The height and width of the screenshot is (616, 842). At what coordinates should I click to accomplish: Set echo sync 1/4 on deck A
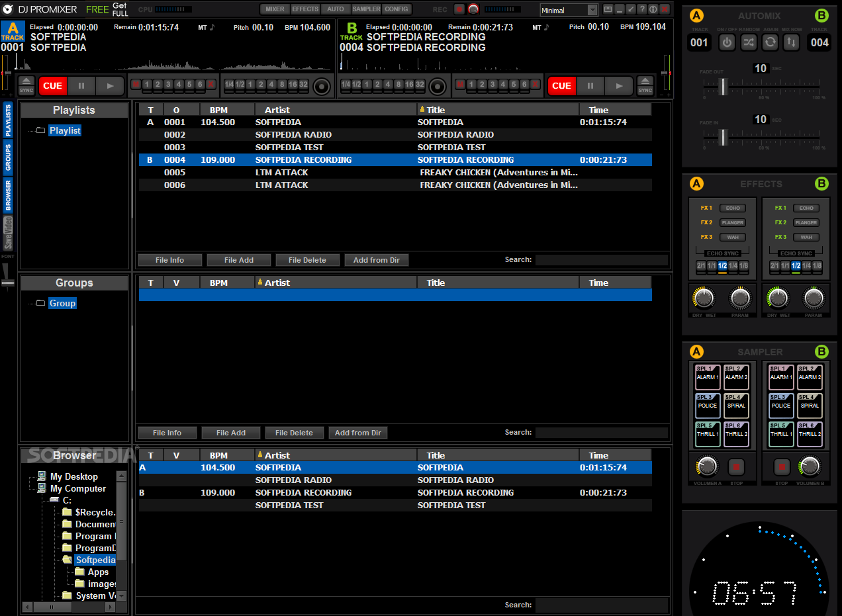[733, 265]
